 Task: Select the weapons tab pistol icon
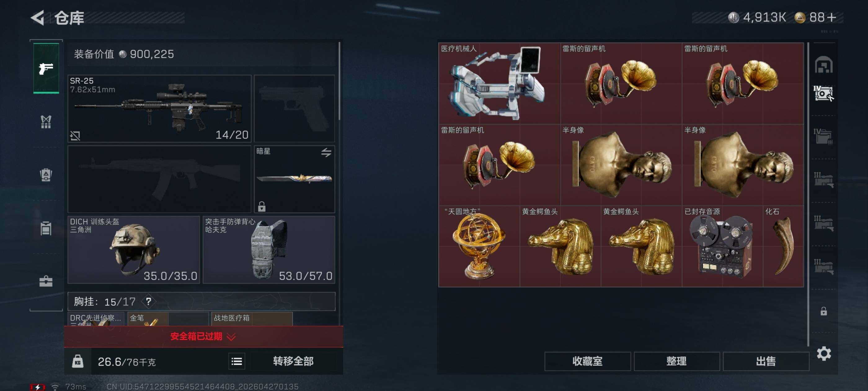pos(46,69)
